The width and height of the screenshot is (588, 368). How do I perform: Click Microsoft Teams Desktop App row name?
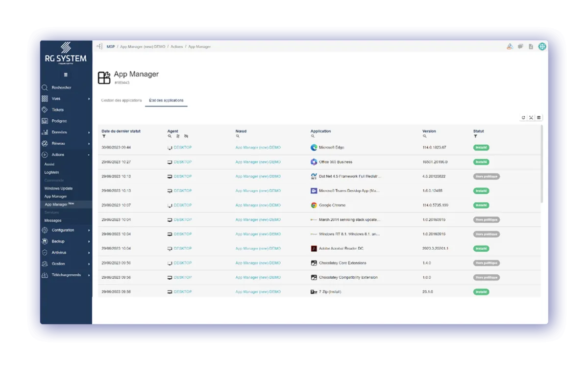(x=349, y=191)
